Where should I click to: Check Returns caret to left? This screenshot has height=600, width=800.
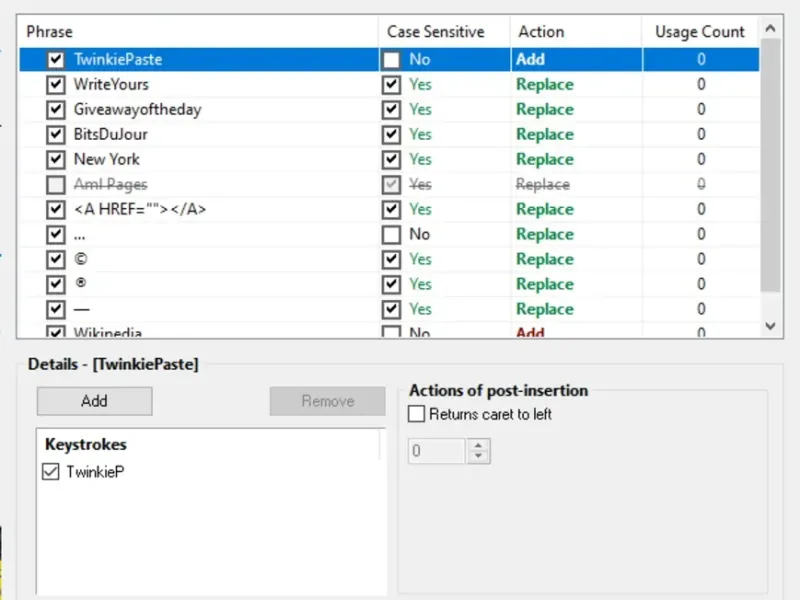pos(416,414)
